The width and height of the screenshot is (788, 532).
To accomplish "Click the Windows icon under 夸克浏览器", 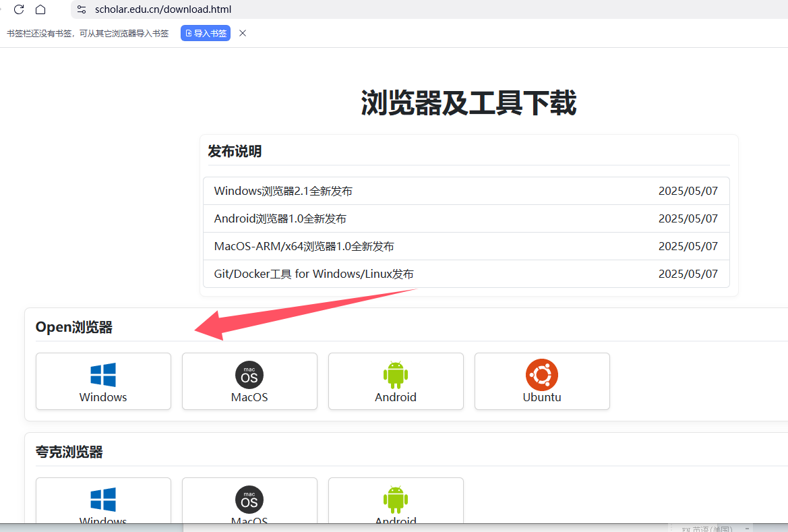I will (103, 500).
